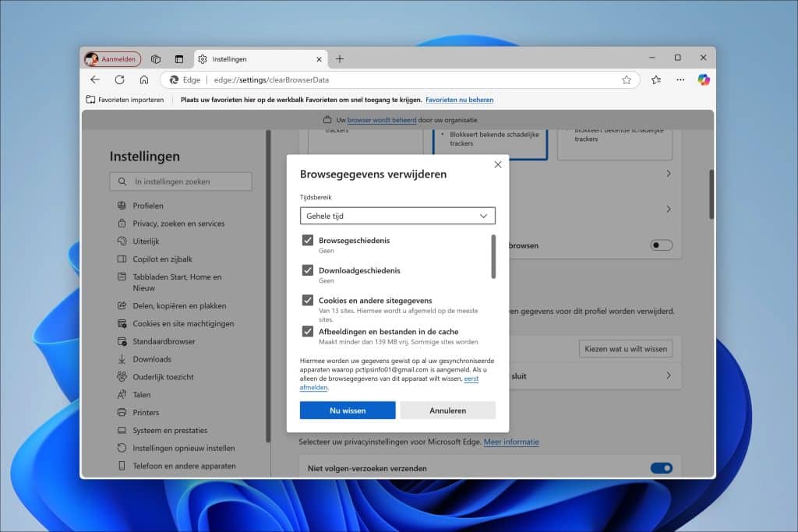Click the Aanmelden profile button
This screenshot has height=532, width=798.
point(112,59)
